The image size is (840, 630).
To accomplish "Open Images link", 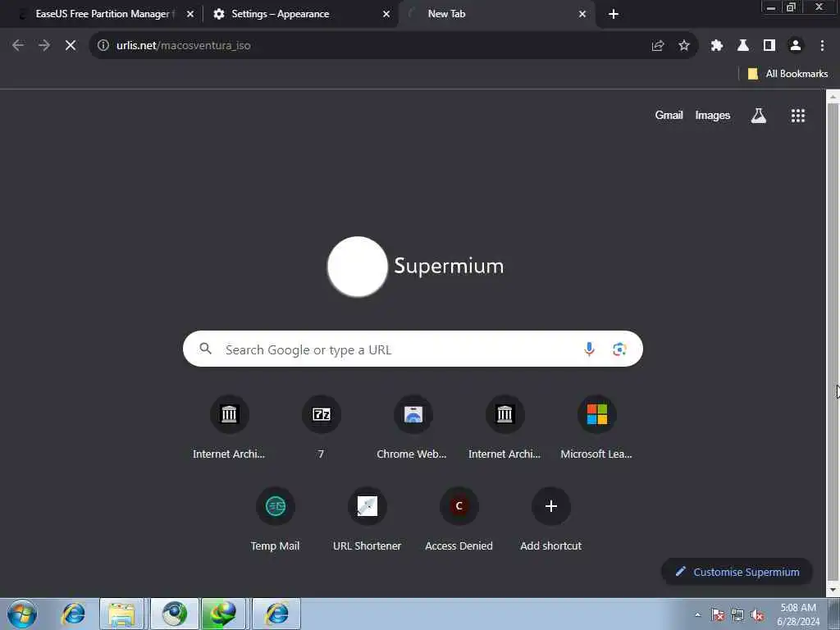I will coord(713,115).
